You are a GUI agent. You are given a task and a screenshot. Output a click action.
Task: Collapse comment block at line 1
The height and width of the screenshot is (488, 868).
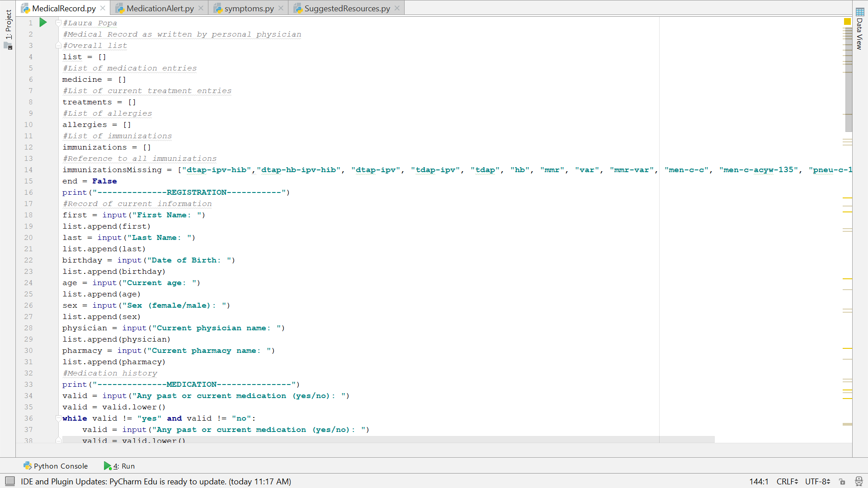pos(58,23)
